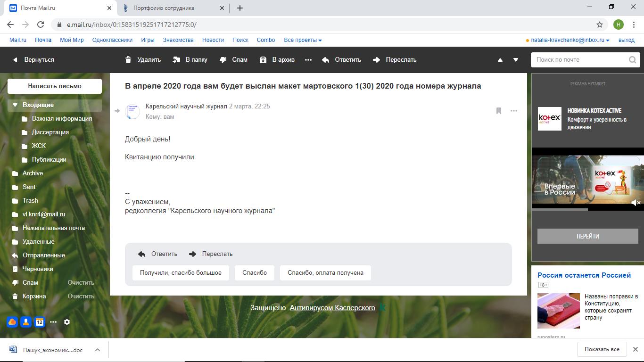
Task: Open the three-dots more actions in toolbar
Action: (308, 60)
